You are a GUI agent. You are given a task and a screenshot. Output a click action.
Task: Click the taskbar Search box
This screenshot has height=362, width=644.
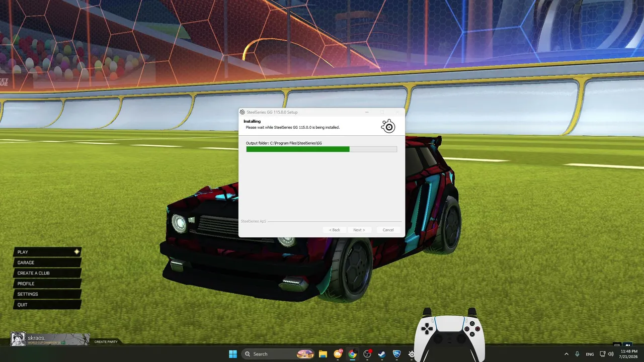[x=278, y=354]
